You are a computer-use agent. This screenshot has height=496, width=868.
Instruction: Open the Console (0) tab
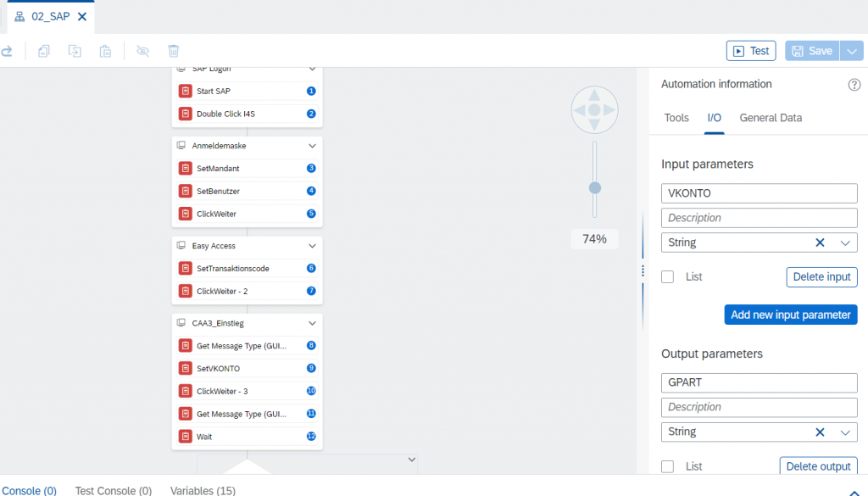point(30,490)
